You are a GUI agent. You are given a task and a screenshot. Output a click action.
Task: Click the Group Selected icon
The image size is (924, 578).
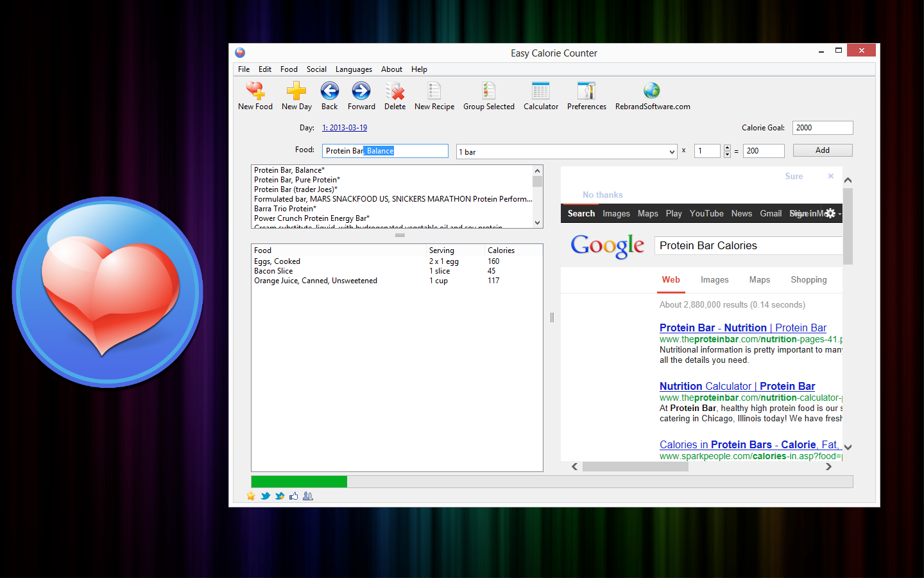(489, 91)
